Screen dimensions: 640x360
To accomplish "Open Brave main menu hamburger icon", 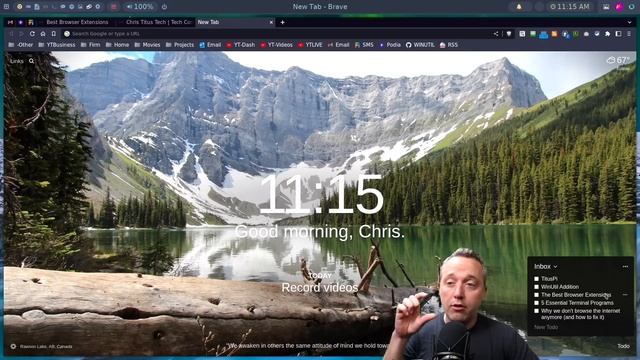I will (x=629, y=34).
